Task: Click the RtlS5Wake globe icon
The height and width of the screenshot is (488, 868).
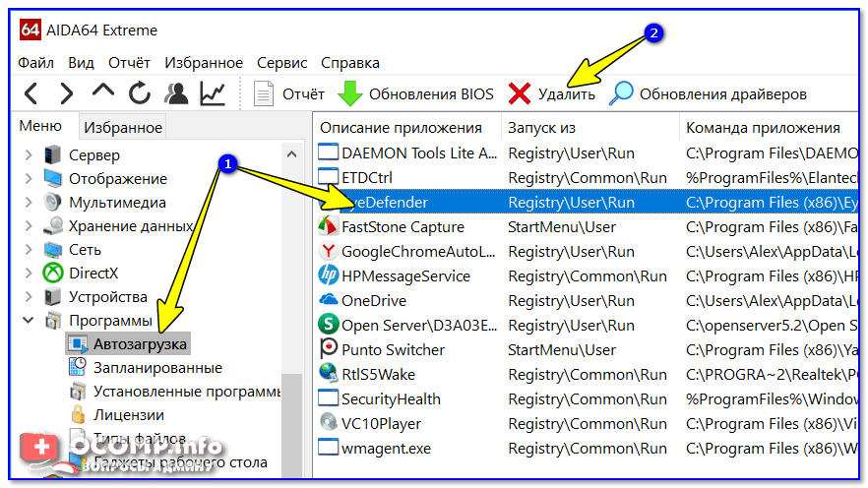Action: click(x=328, y=374)
